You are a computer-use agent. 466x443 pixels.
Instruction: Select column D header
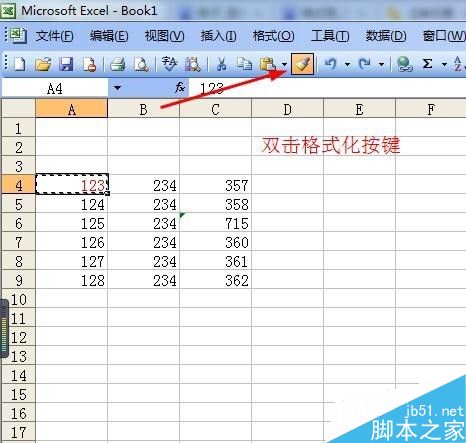288,108
